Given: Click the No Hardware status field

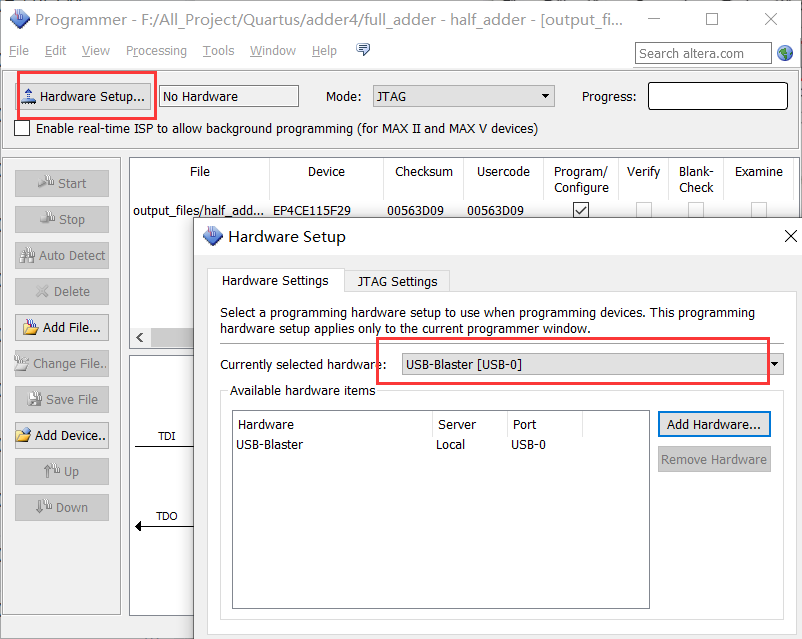Looking at the screenshot, I should point(229,96).
